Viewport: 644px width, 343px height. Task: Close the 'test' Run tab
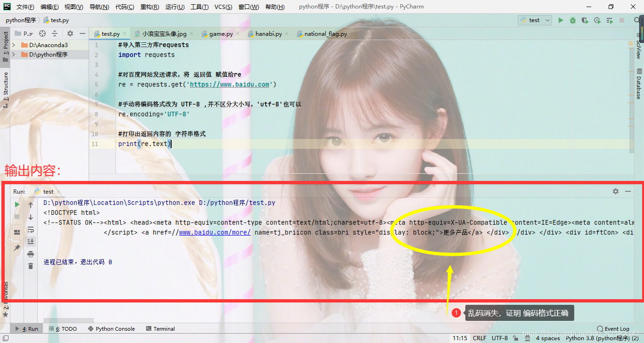coord(58,192)
